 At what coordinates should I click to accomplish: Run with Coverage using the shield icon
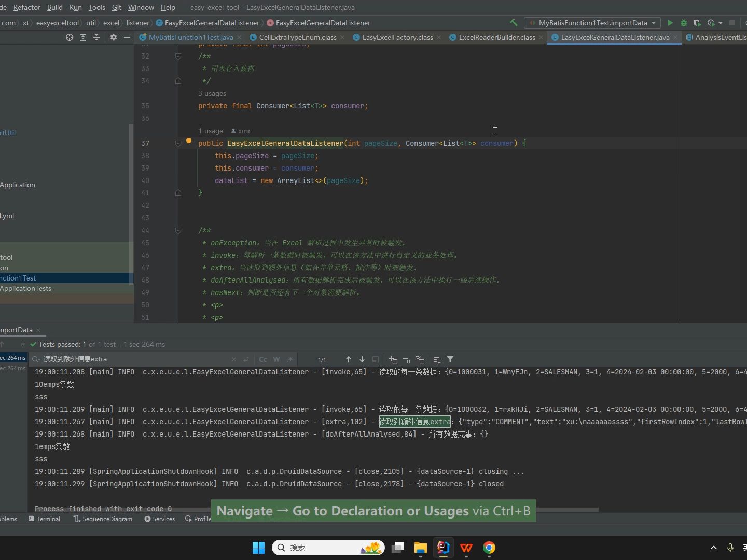(x=697, y=23)
